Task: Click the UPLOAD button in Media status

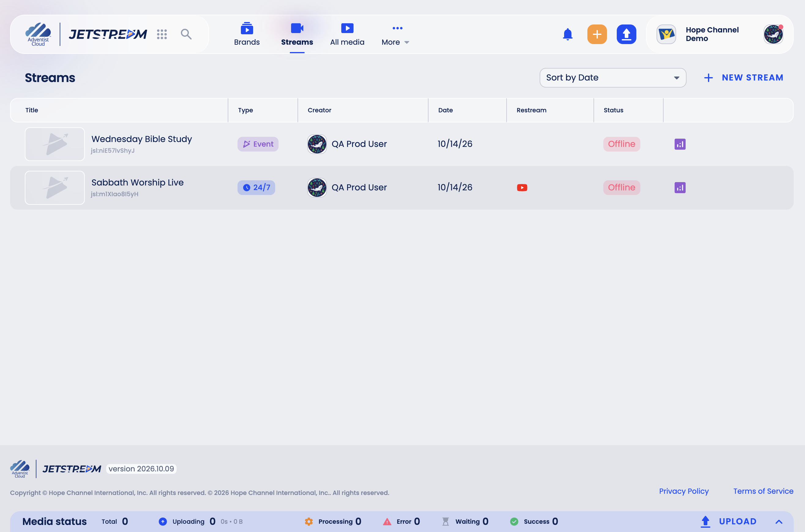Action: (728, 522)
